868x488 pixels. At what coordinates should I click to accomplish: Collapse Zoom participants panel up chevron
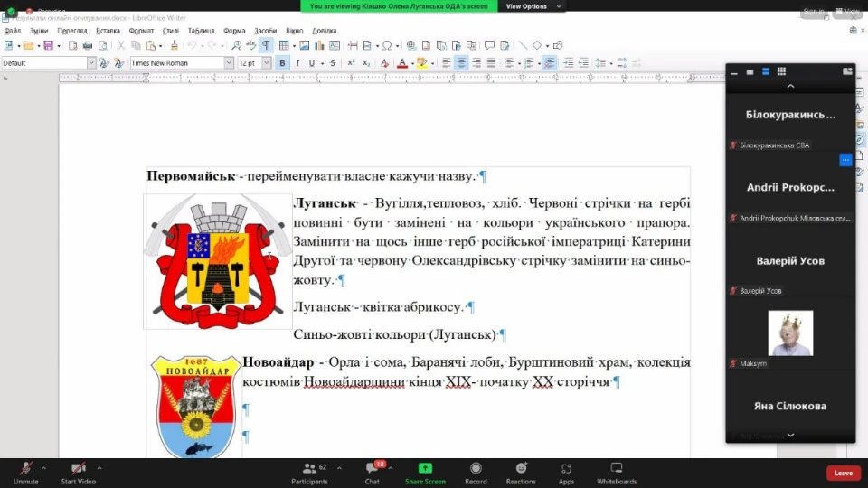tap(790, 87)
